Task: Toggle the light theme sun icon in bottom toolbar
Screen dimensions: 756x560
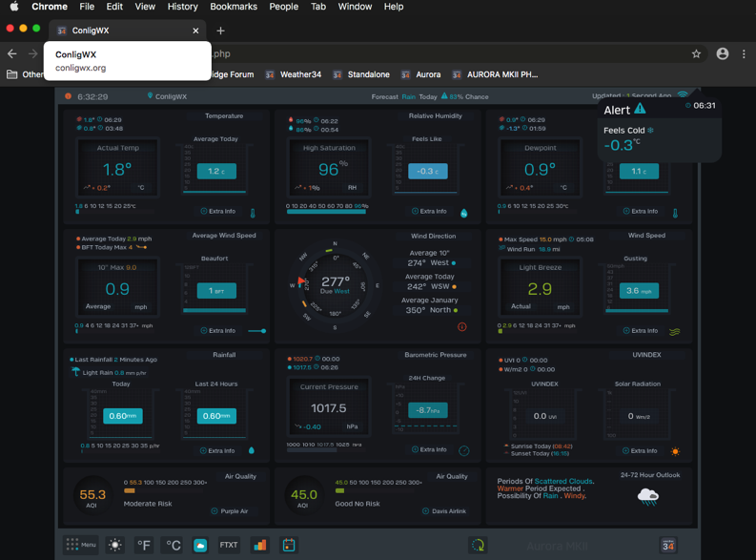Action: point(114,545)
